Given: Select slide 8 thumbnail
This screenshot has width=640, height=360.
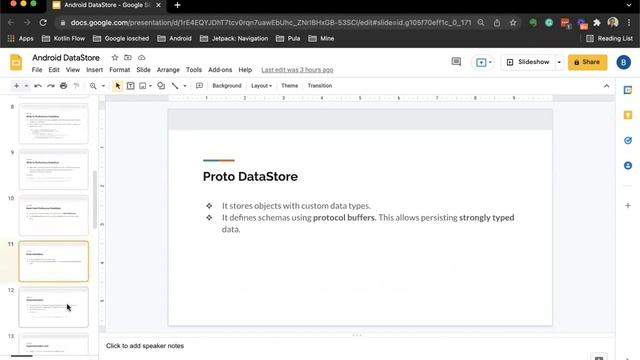Looking at the screenshot, I should pyautogui.click(x=53, y=123).
